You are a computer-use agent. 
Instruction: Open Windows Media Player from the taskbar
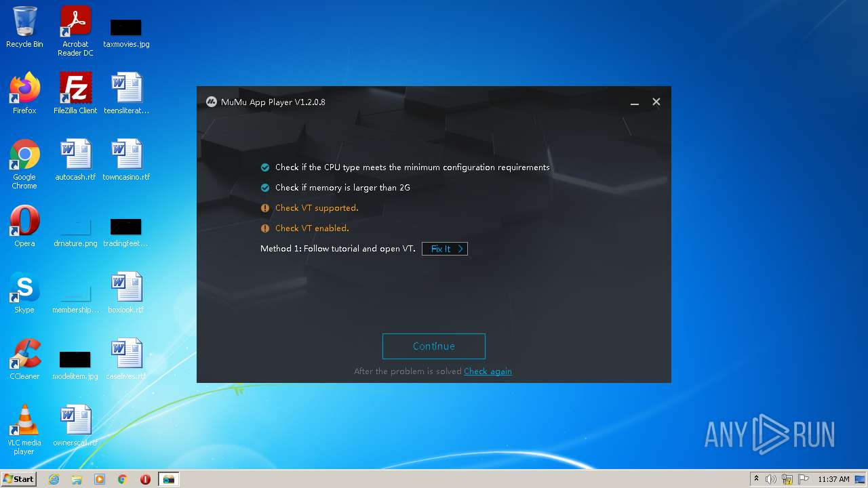[x=100, y=479]
